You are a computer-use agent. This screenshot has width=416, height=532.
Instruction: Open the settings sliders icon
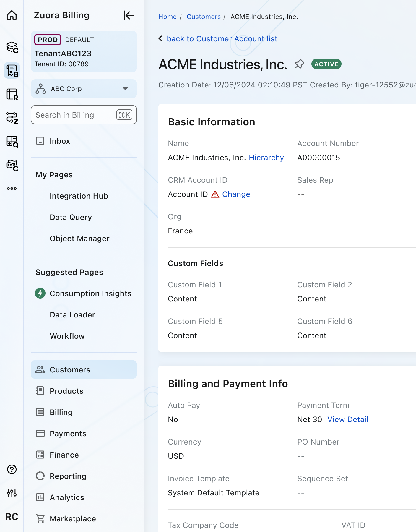(x=12, y=493)
